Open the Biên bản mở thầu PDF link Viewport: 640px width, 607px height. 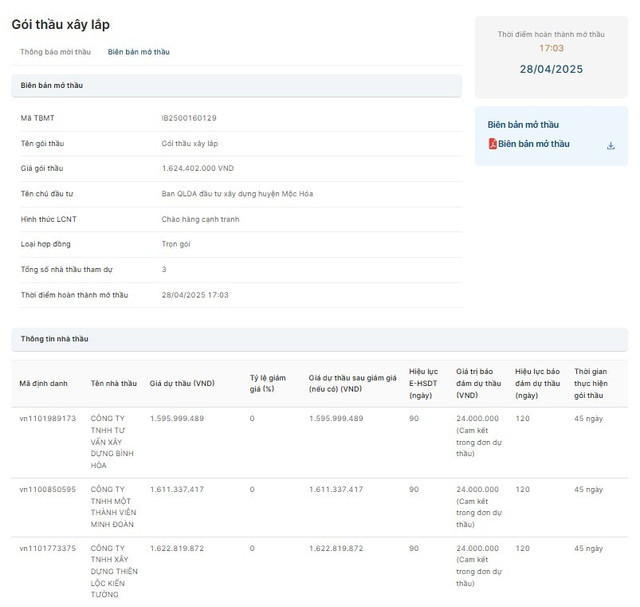click(533, 144)
